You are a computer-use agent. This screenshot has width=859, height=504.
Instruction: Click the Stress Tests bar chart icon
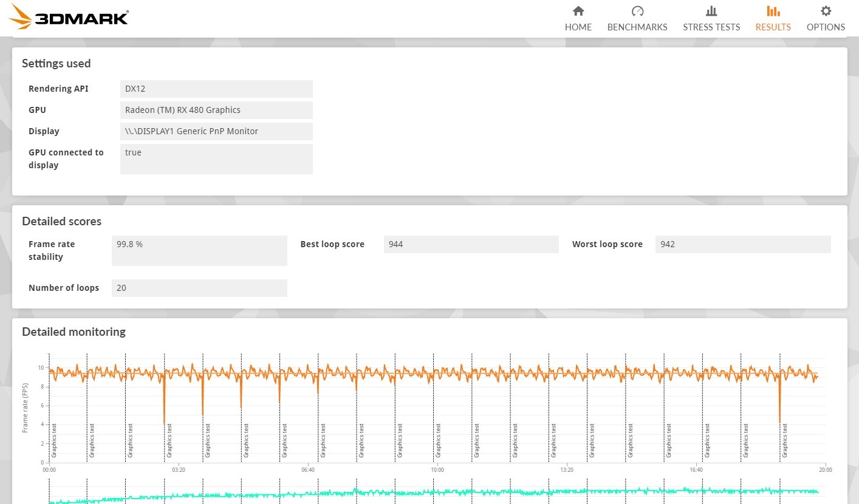(x=711, y=11)
